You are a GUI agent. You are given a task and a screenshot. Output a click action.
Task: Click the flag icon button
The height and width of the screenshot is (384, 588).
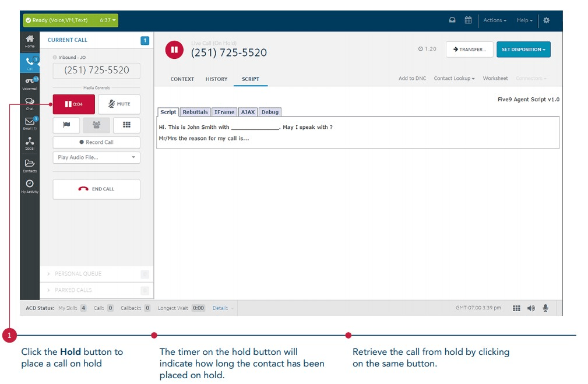click(x=66, y=125)
